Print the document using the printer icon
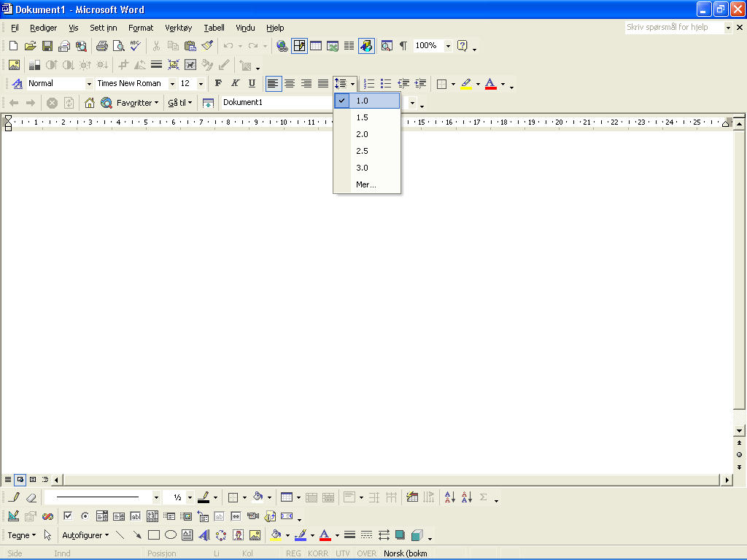Screen dimensions: 747x560 point(101,46)
